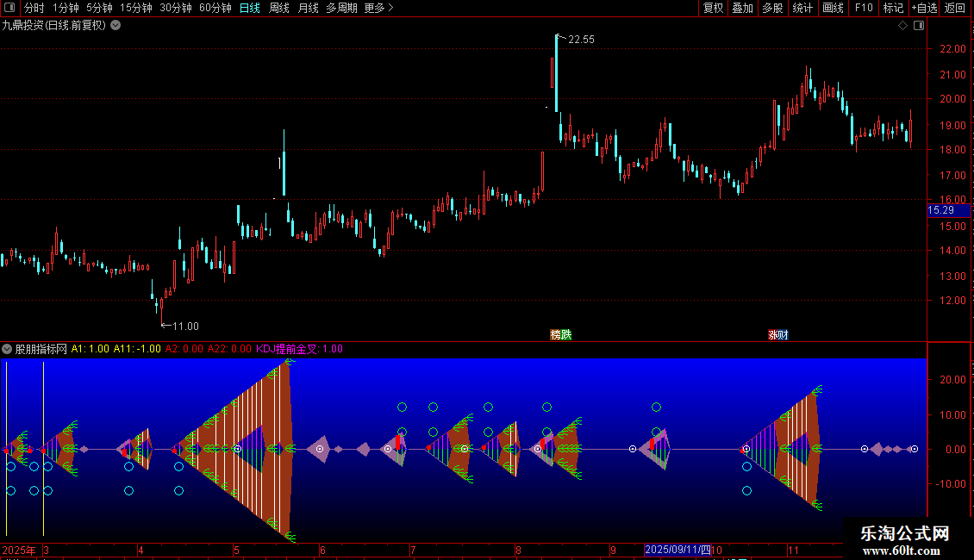Add stock via +自选 button
Image resolution: width=974 pixels, height=560 pixels.
(x=924, y=8)
